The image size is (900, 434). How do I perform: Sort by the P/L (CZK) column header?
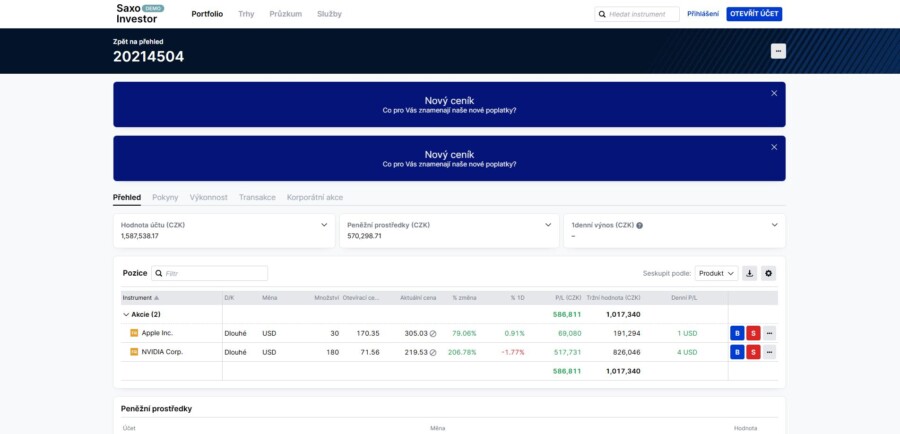[x=568, y=298]
